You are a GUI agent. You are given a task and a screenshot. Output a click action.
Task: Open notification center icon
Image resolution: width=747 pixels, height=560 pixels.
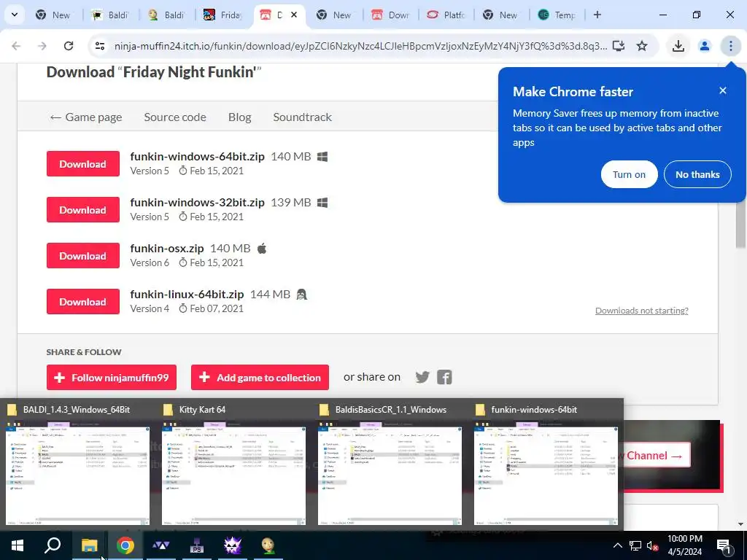pos(724,545)
